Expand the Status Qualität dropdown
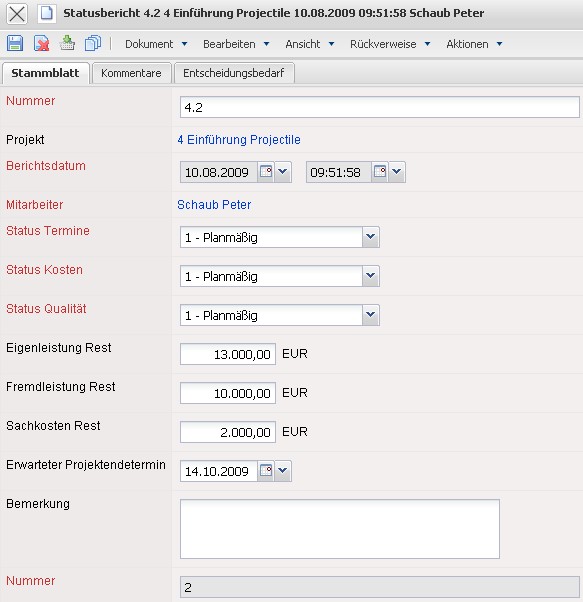The width and height of the screenshot is (583, 602). click(370, 315)
